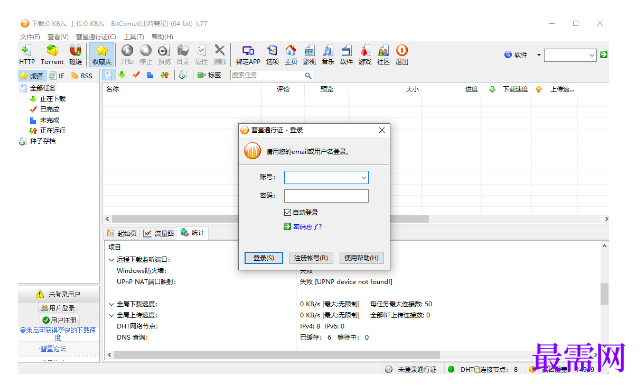The width and height of the screenshot is (644, 389).
Task: Toggle the auto-login checkbox in the dialog
Action: point(288,212)
